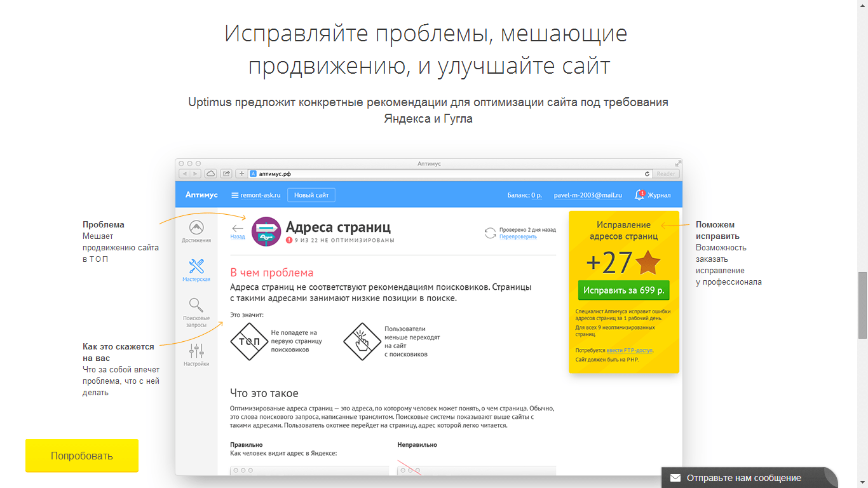Click the В чем проблема heading

point(272,273)
